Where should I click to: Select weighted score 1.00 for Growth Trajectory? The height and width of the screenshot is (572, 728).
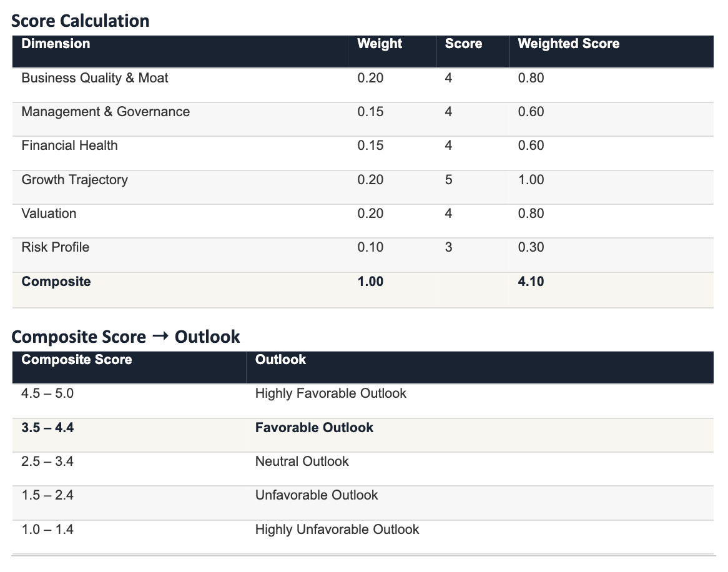point(531,180)
